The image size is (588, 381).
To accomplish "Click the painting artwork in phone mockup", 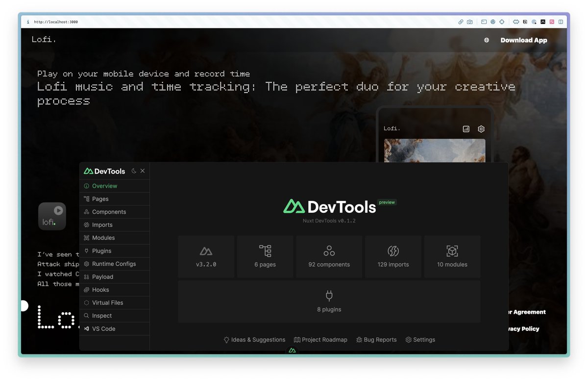I will pyautogui.click(x=435, y=150).
